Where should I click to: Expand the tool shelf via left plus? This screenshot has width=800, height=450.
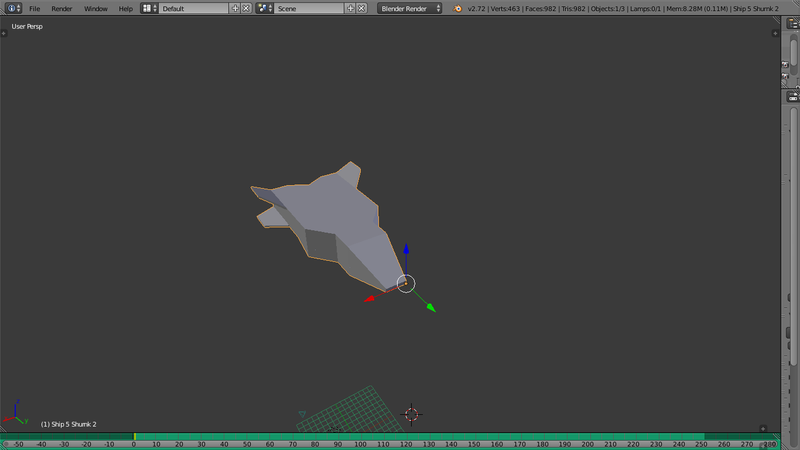tap(4, 33)
